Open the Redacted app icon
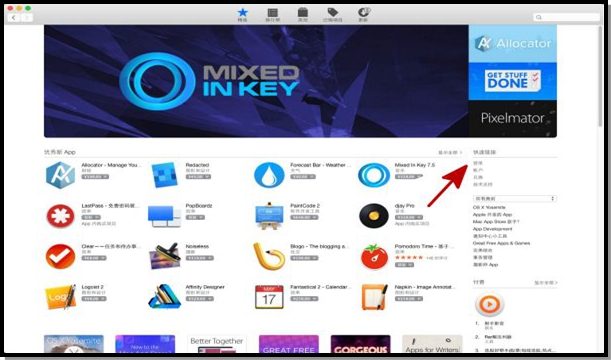Screen dimensions: 611x360 click(164, 175)
